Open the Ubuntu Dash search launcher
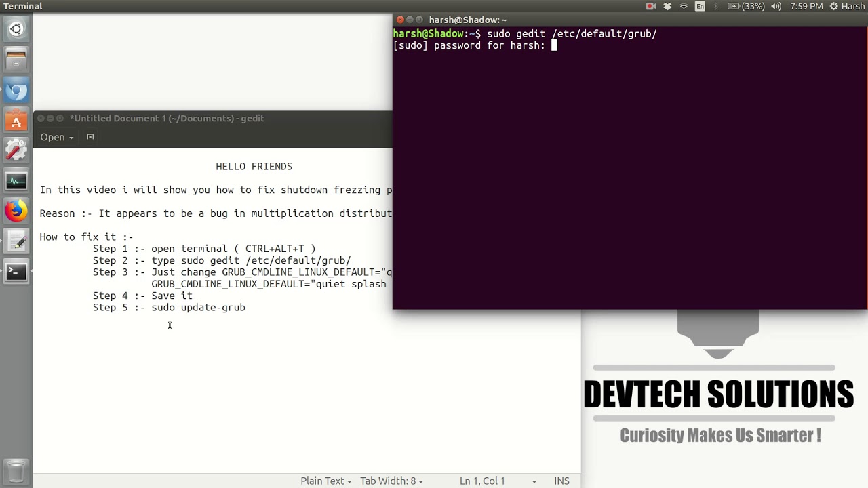Screen dimensions: 868x488 click(16, 29)
